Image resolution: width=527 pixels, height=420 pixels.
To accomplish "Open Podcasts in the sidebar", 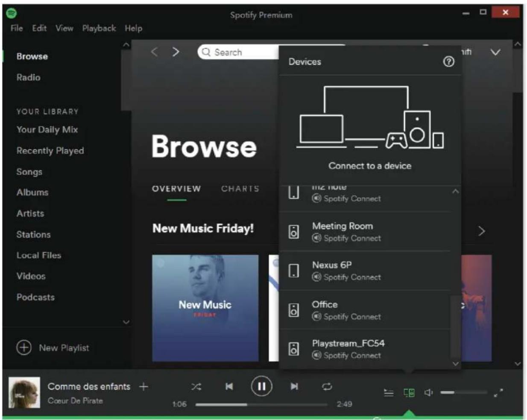I will (x=35, y=297).
